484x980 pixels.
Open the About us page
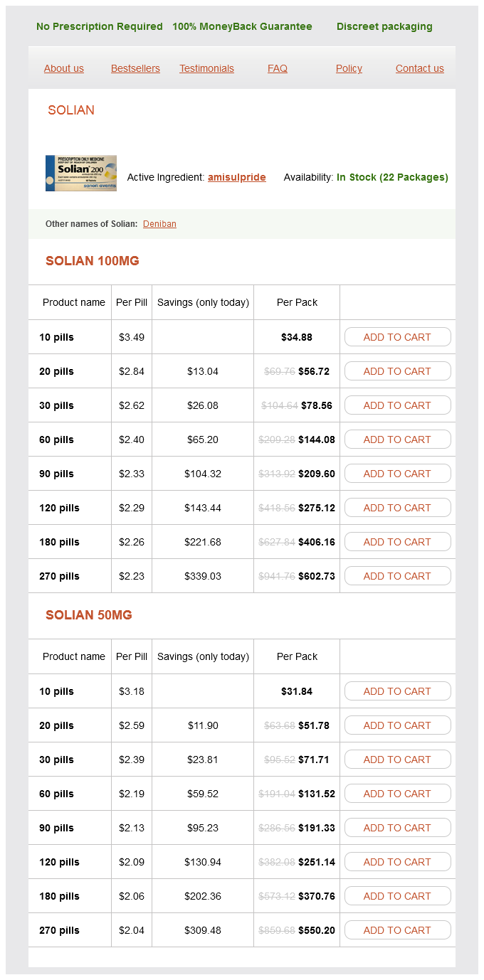[64, 68]
